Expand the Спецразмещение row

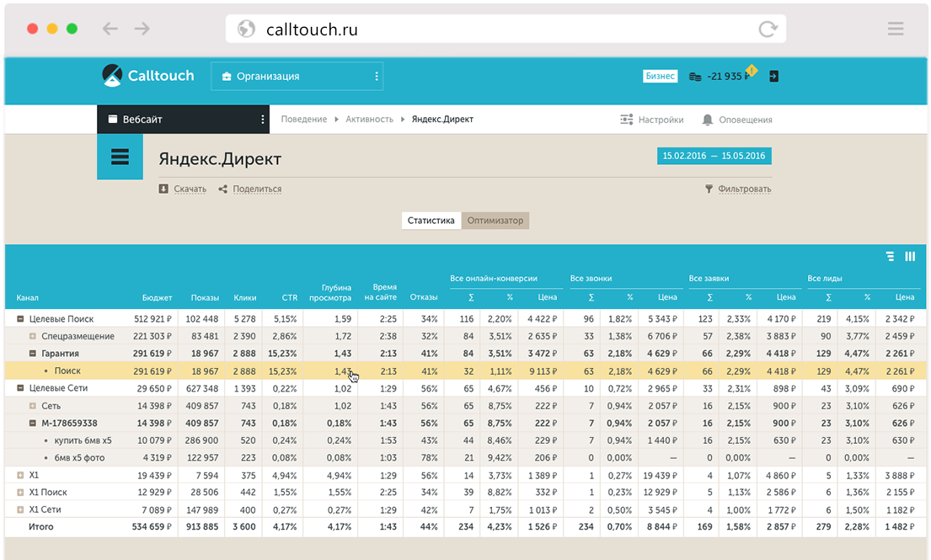coord(34,336)
